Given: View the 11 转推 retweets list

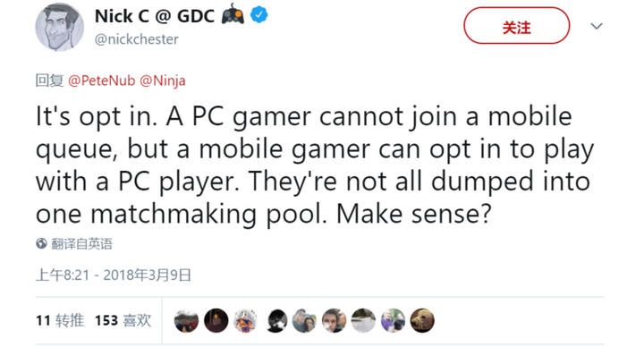Looking at the screenshot, I should coord(60,320).
